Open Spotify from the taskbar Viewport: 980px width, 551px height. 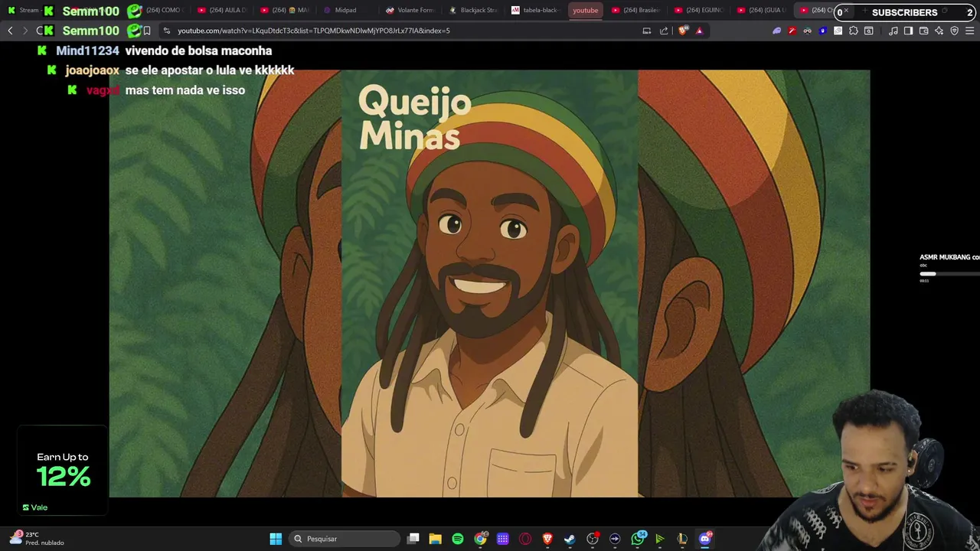coord(458,539)
